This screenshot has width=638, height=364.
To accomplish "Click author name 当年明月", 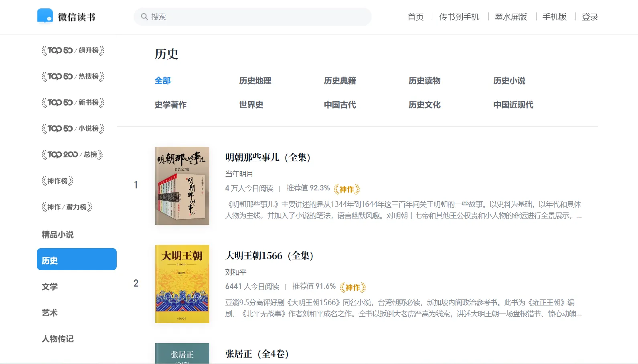I will coord(239,174).
